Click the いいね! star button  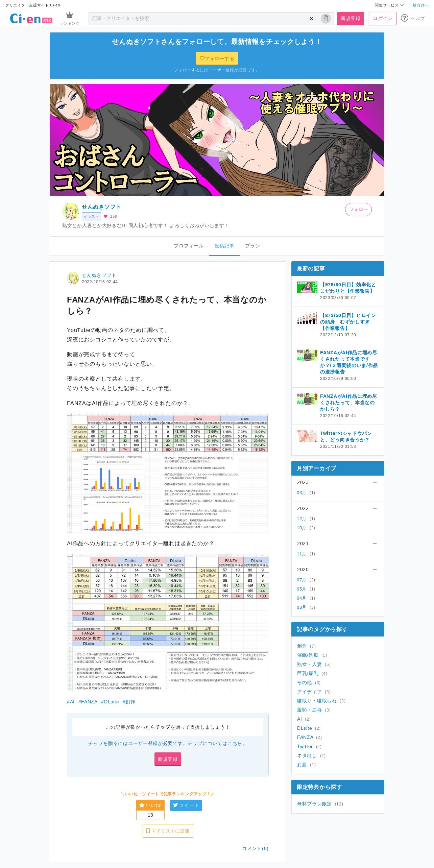point(150,805)
